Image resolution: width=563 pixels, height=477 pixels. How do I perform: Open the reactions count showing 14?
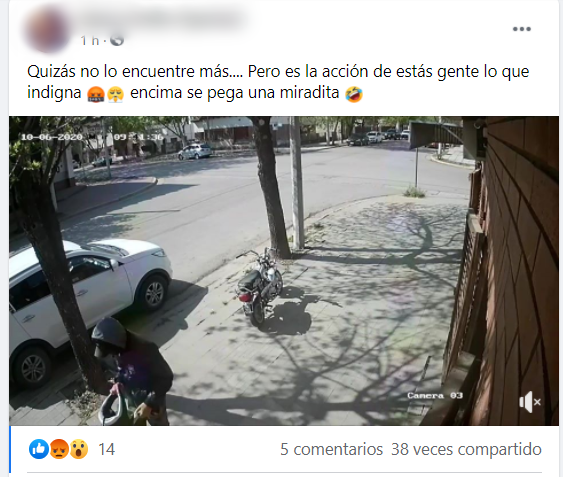(107, 449)
